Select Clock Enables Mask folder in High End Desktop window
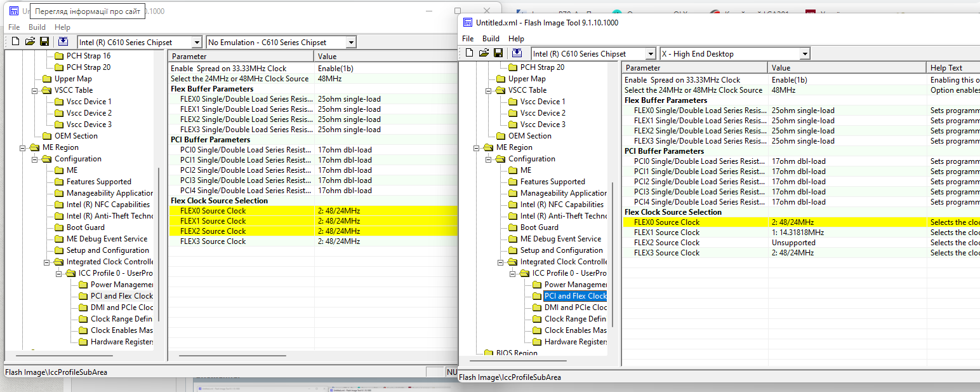This screenshot has width=980, height=392. click(576, 330)
